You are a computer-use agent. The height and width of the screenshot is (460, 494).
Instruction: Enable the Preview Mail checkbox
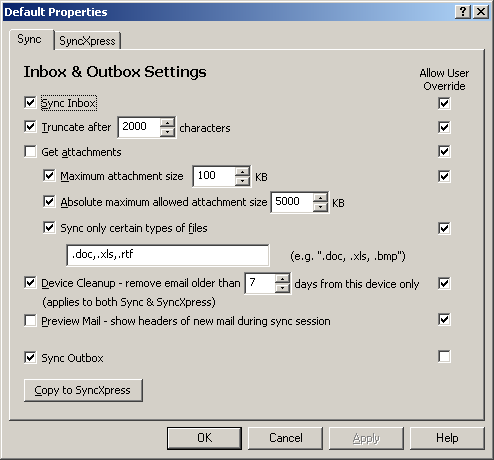[x=30, y=321]
